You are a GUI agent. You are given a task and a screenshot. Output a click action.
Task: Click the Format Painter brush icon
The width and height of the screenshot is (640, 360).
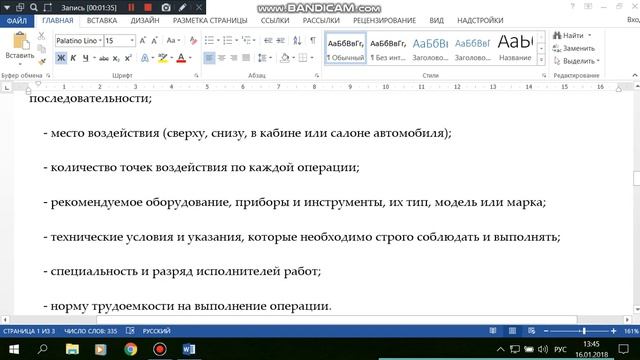(x=42, y=62)
